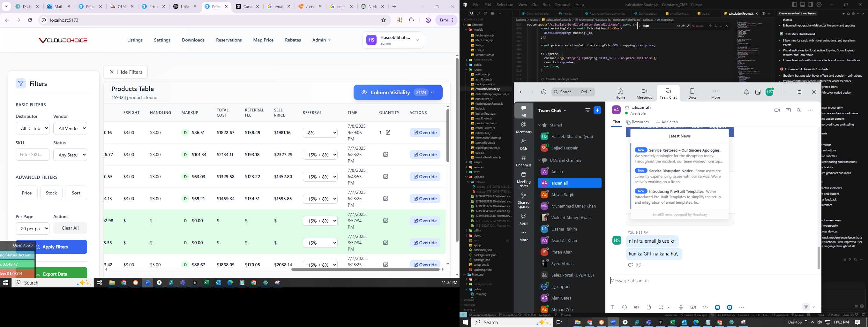The height and width of the screenshot is (327, 868).
Task: Open referral dropdown showing 8%
Action: (320, 133)
